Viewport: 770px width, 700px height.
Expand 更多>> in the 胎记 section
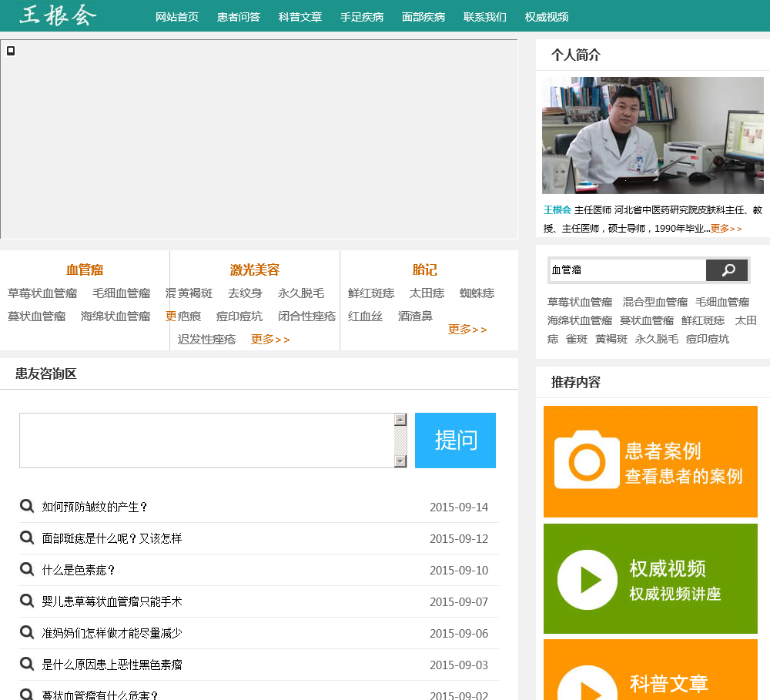click(x=467, y=329)
